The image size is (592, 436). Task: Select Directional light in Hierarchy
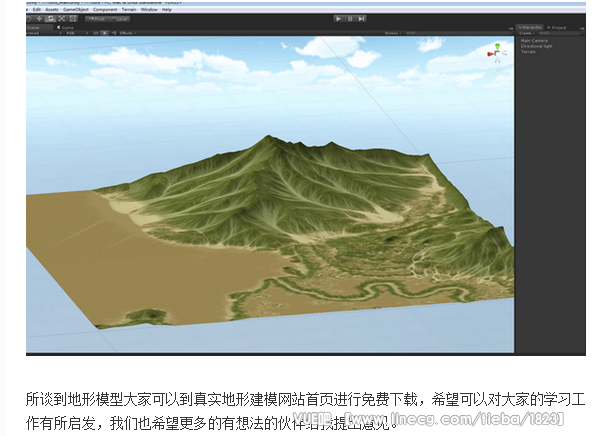pyautogui.click(x=536, y=46)
